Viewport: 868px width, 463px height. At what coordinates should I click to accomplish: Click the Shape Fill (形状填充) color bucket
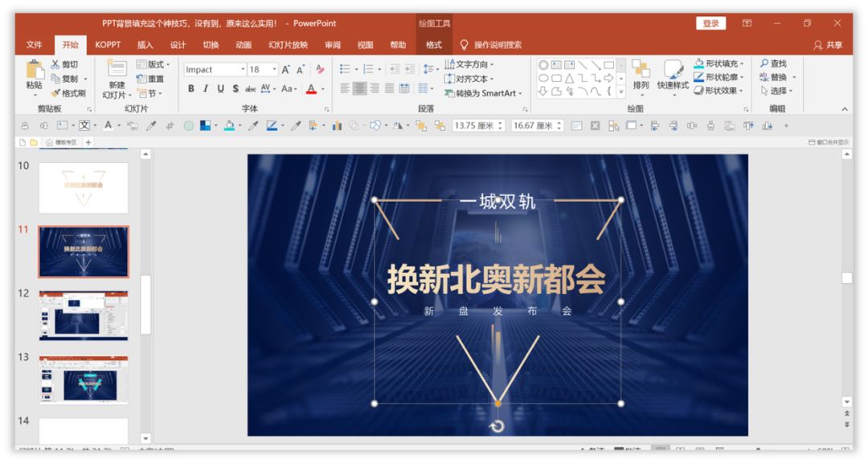(x=699, y=64)
